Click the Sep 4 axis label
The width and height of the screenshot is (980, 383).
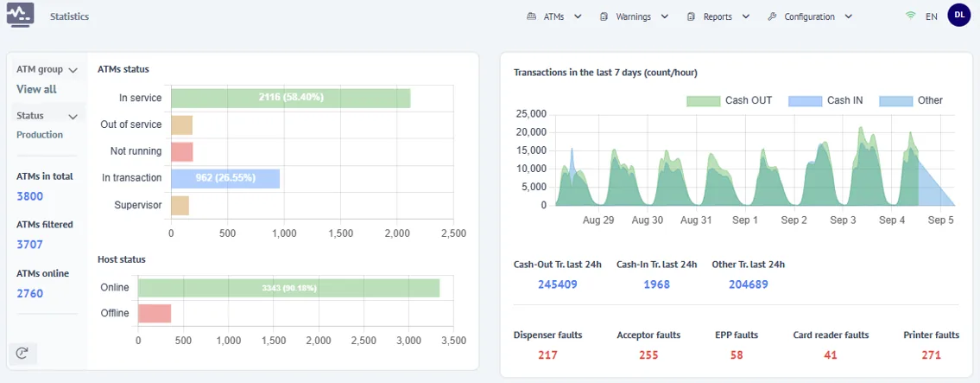coord(892,220)
